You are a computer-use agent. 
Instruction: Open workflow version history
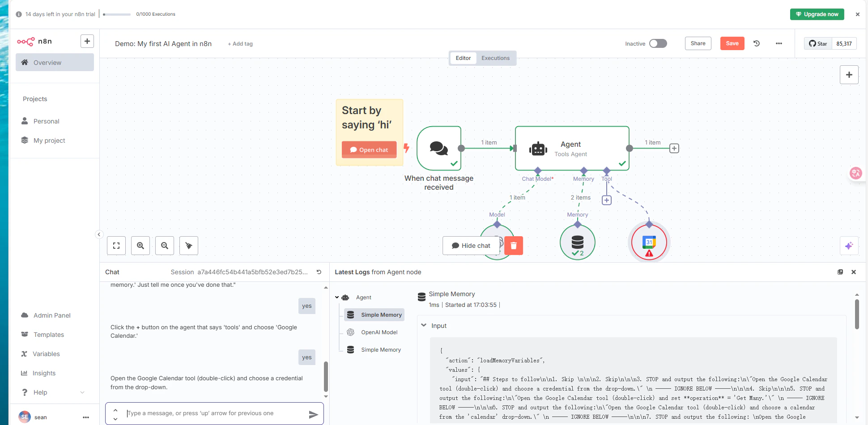point(757,43)
